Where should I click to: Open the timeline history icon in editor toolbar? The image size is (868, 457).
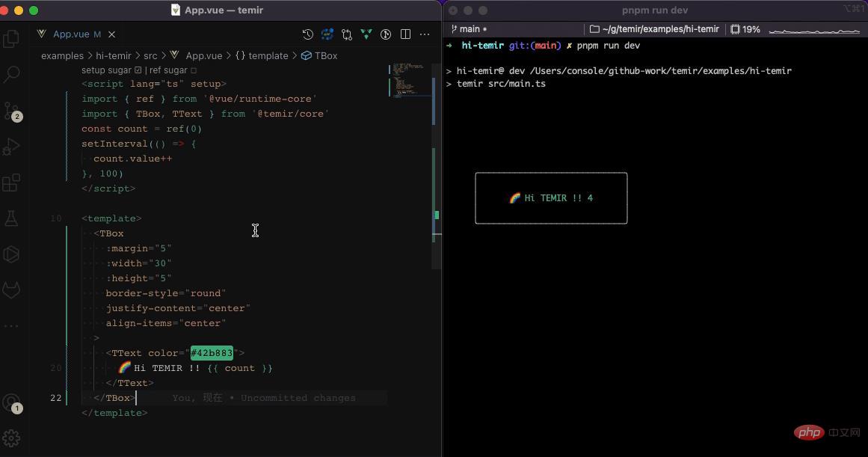[307, 34]
